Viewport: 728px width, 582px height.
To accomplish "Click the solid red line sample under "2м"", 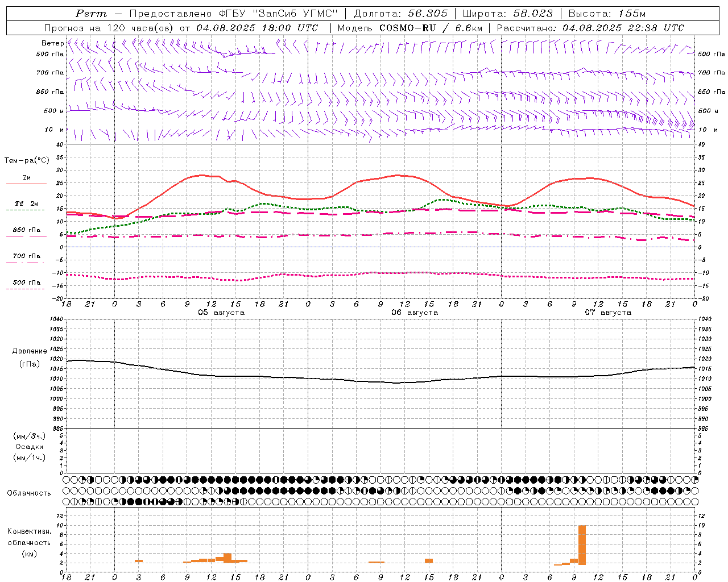I will (x=26, y=184).
